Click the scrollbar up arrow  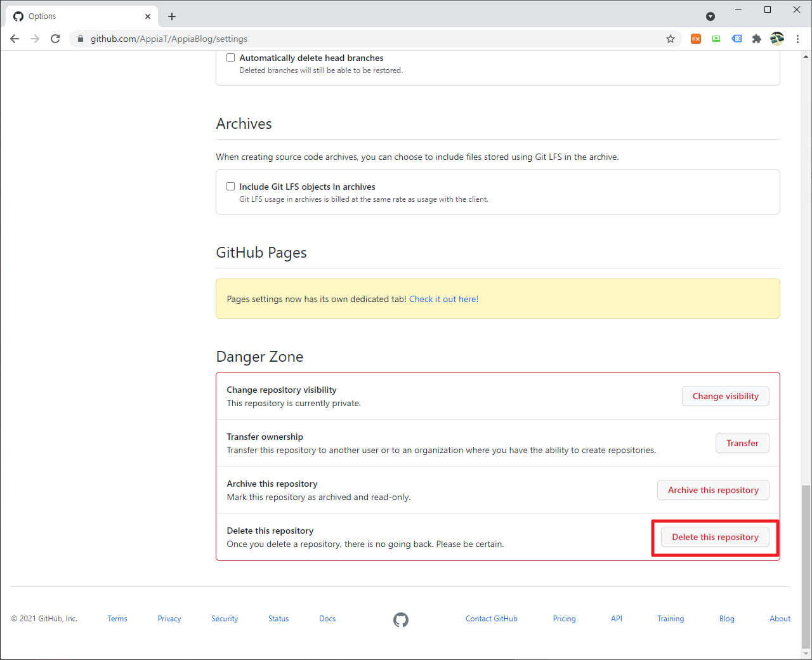pyautogui.click(x=806, y=56)
